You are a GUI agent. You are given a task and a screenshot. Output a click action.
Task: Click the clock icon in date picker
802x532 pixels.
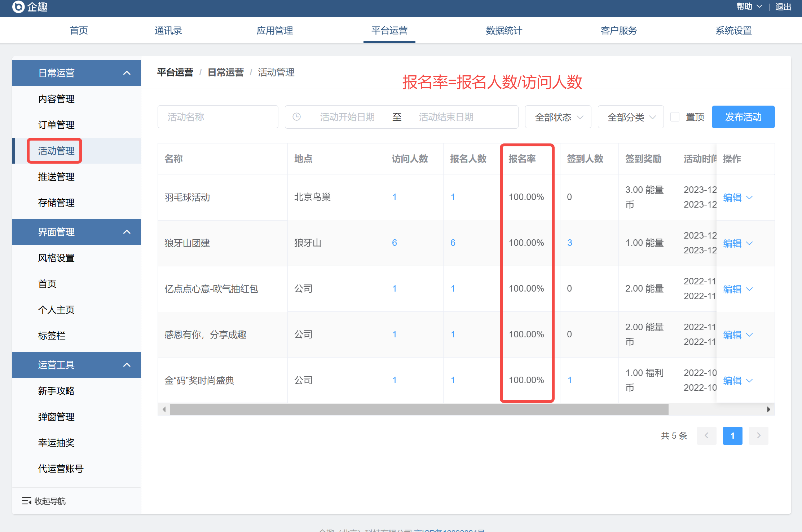click(x=296, y=117)
